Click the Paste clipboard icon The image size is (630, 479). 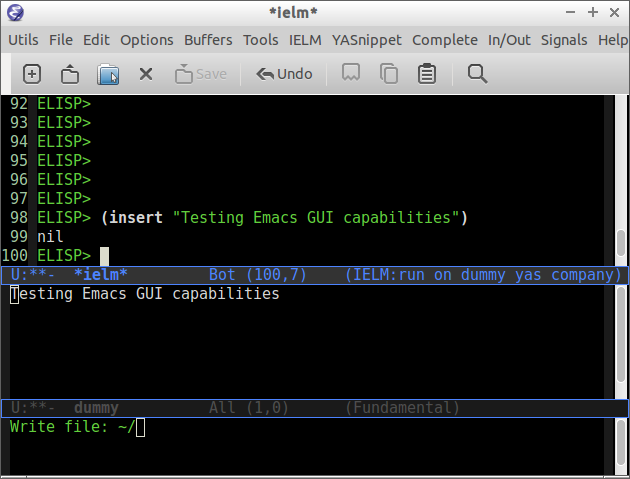[x=427, y=74]
